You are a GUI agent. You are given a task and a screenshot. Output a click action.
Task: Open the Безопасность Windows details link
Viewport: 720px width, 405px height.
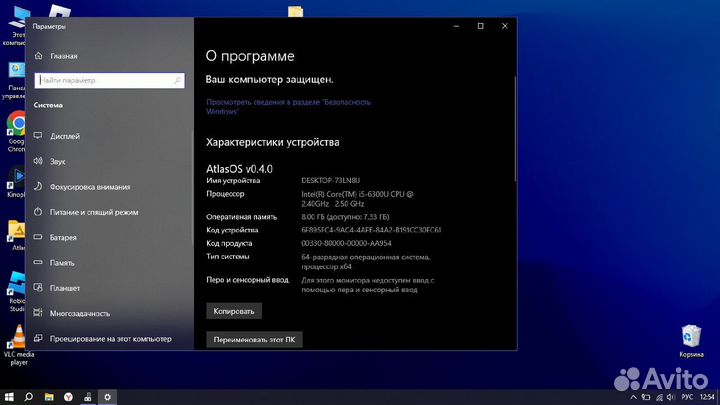click(288, 107)
